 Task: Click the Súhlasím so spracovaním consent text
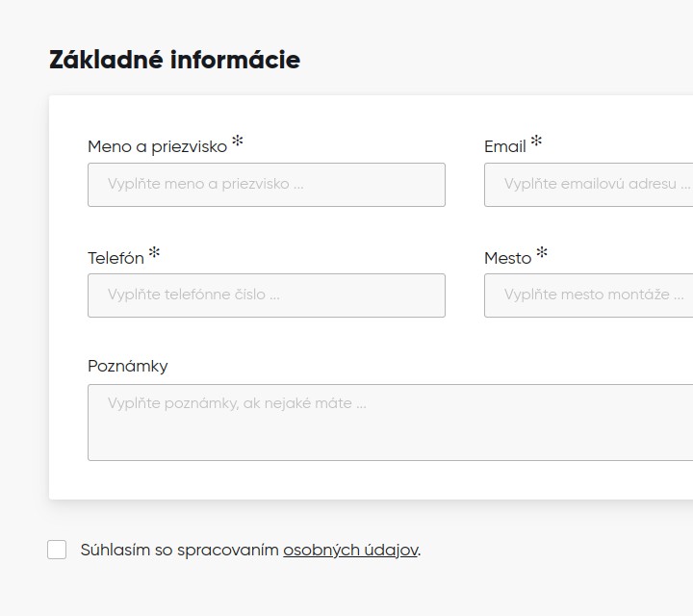[x=180, y=551]
